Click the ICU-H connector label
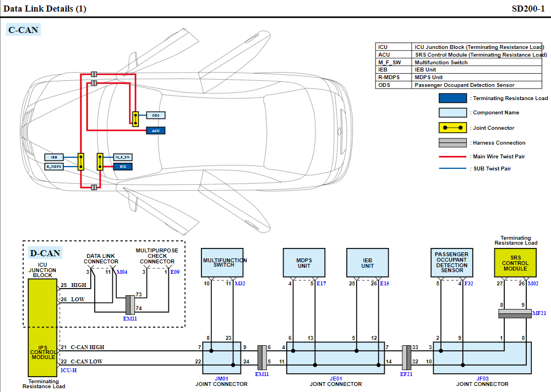Viewport: 551px width, 392px height. coord(68,371)
